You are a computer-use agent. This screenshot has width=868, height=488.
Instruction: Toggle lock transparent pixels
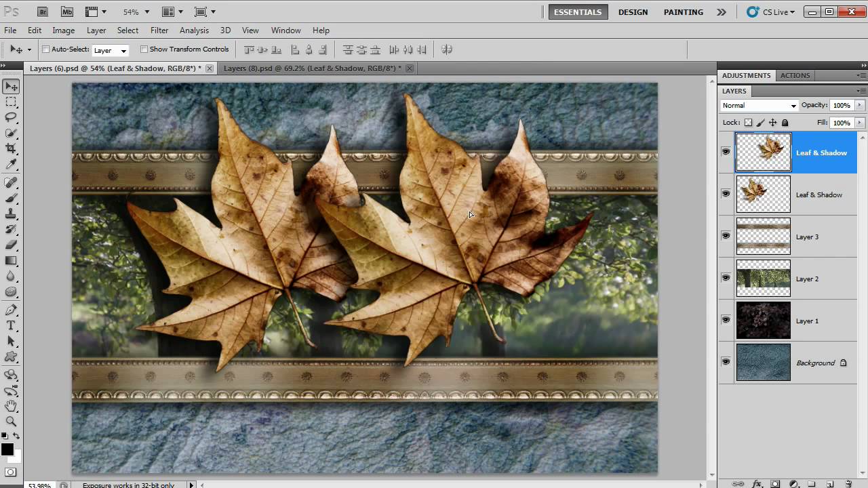(x=748, y=123)
